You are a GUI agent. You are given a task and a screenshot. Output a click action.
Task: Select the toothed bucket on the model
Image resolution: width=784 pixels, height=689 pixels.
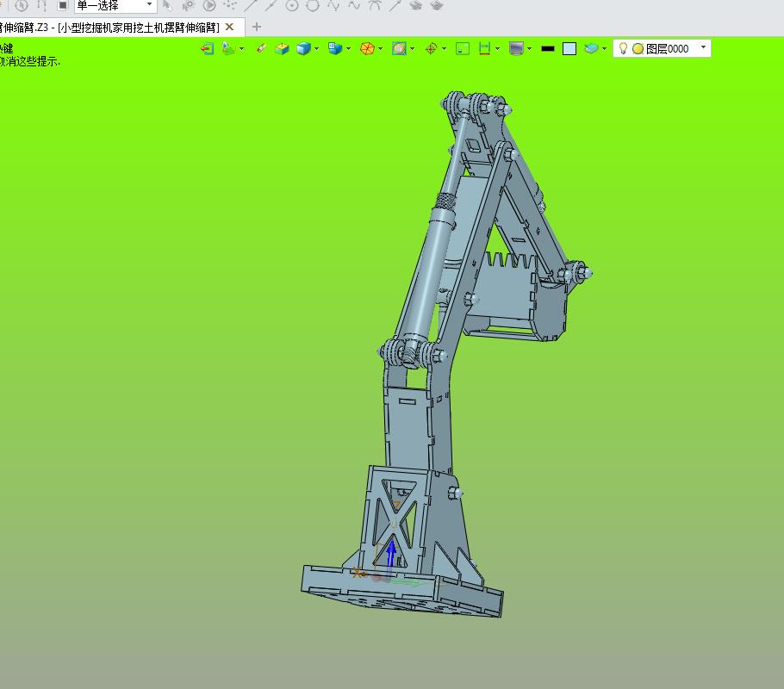click(515, 295)
